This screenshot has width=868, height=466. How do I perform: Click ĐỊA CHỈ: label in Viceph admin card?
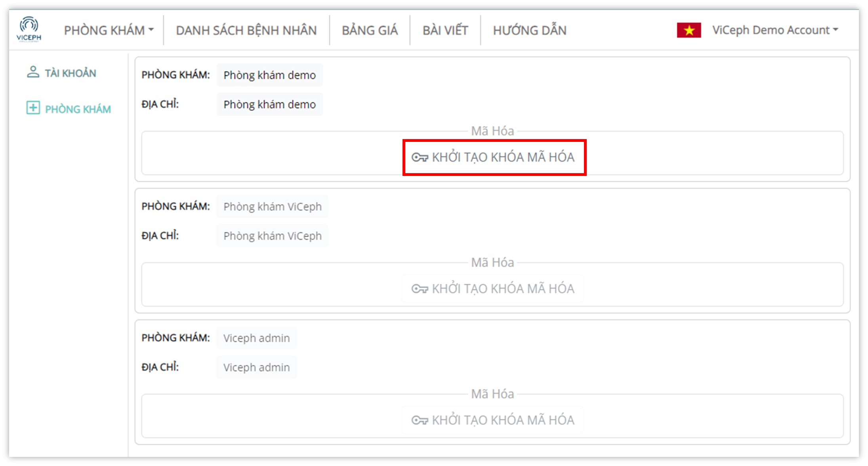coord(160,367)
